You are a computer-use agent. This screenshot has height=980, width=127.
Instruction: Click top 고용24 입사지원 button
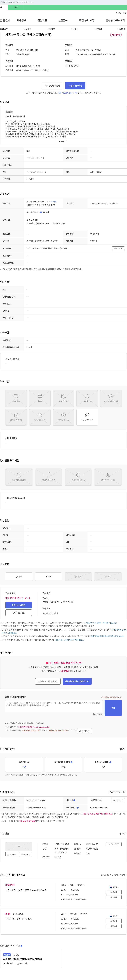[75, 86]
